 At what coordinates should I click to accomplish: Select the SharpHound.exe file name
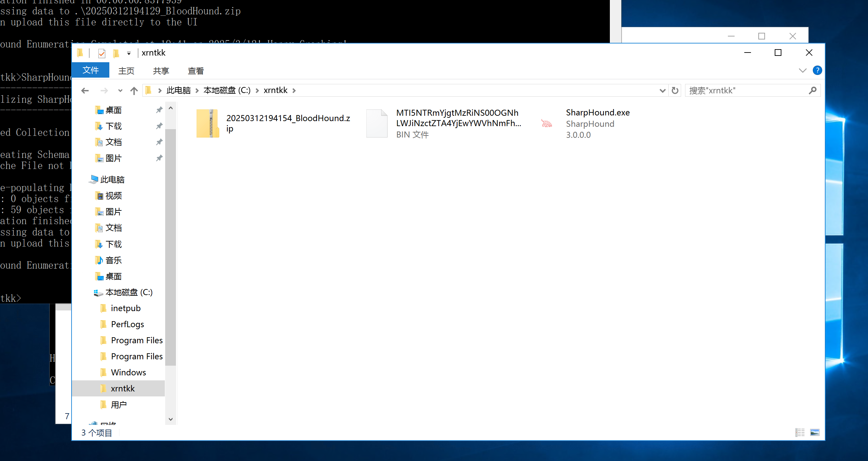point(598,112)
